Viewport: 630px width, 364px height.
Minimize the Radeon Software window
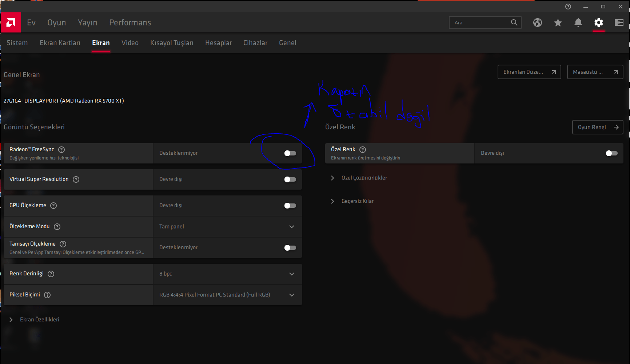pos(586,7)
